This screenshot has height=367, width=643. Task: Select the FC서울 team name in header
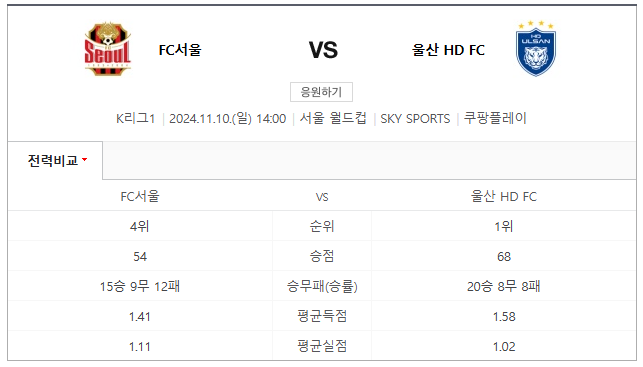click(180, 50)
